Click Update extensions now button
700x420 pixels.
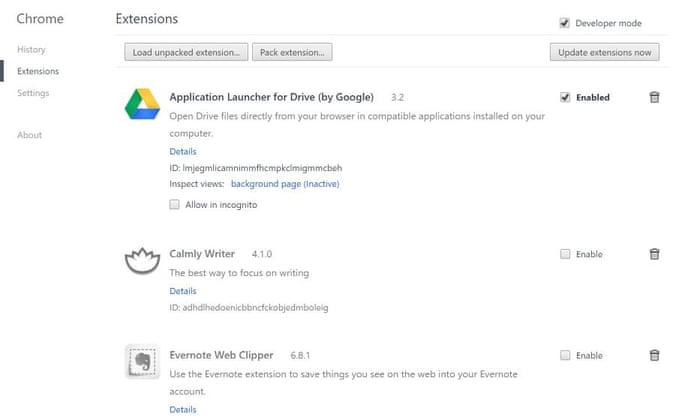click(x=604, y=52)
